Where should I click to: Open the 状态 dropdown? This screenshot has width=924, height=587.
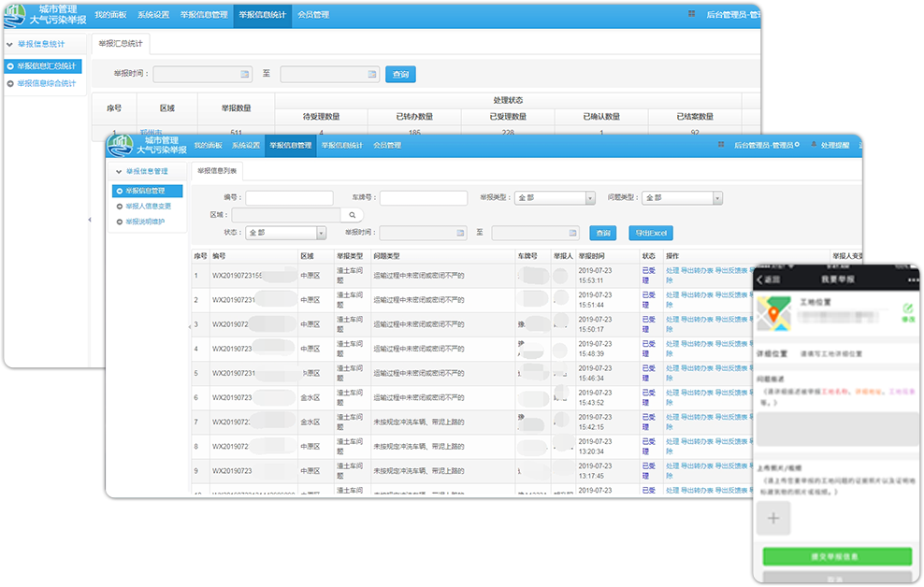[x=321, y=233]
